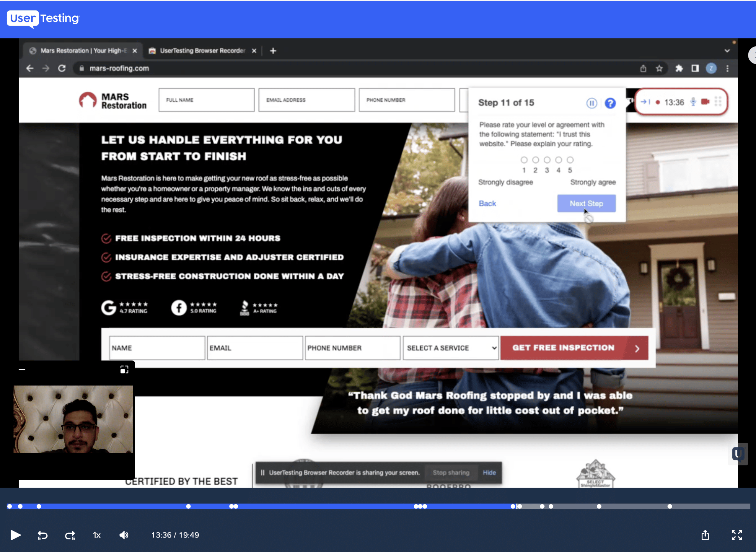This screenshot has height=552, width=756.
Task: Select rating 1 strongly disagree
Action: pyautogui.click(x=524, y=160)
